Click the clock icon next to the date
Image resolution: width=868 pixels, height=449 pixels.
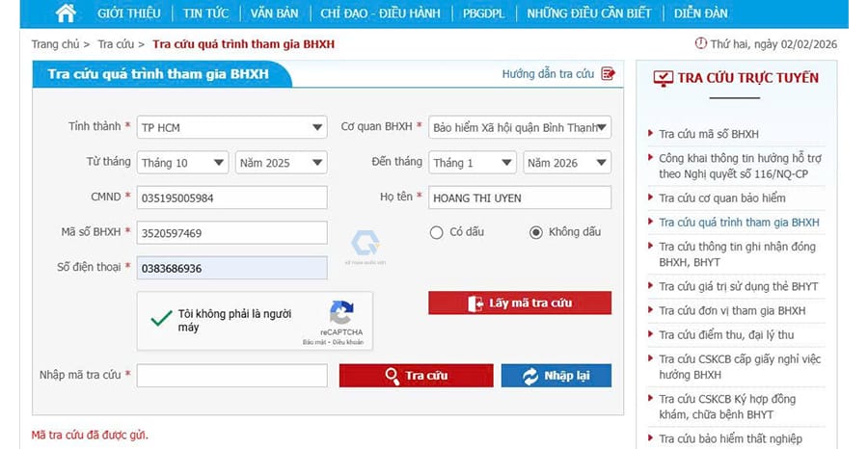tap(700, 43)
